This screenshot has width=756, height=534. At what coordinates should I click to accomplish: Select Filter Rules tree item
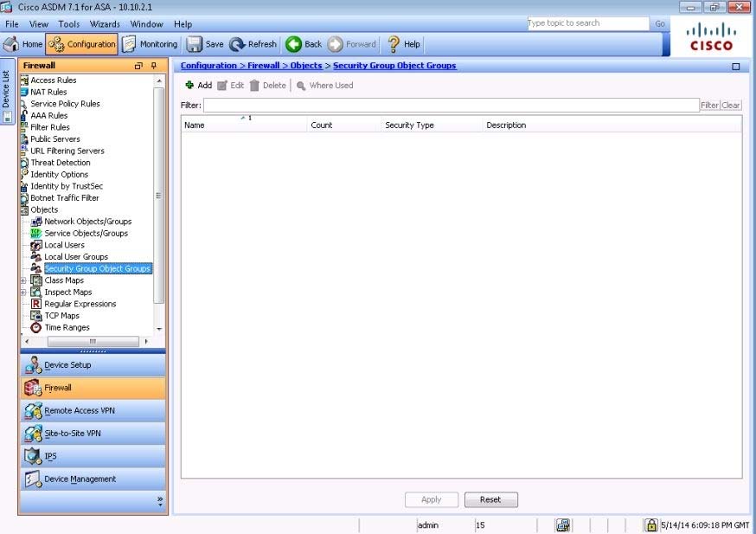(x=49, y=127)
